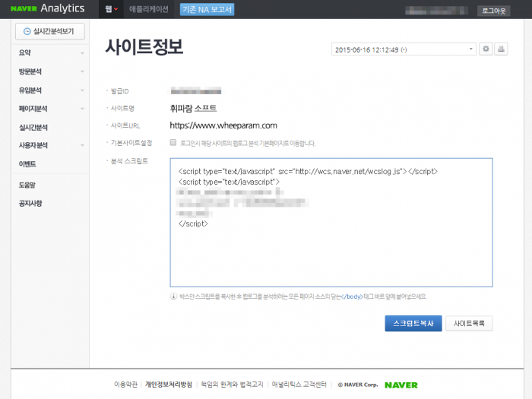
Task: Click the NAVER Analytics logo
Action: click(x=47, y=8)
